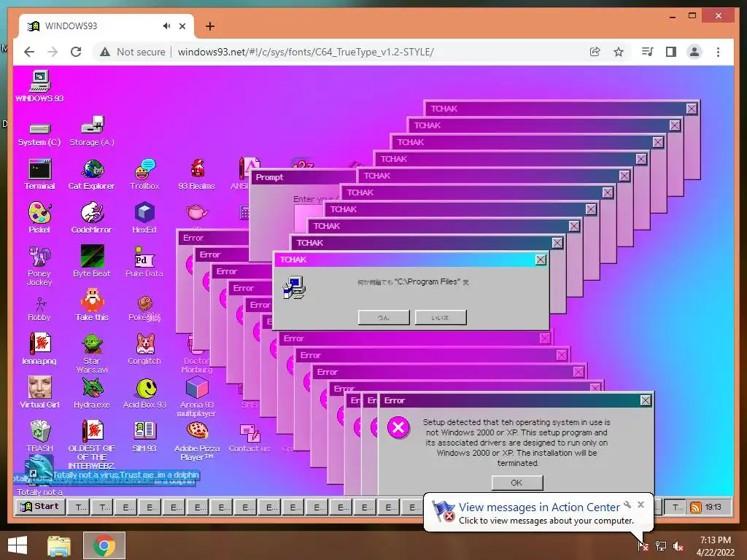This screenshot has width=747, height=560.
Task: Open 93 Realms icon
Action: pos(197,175)
